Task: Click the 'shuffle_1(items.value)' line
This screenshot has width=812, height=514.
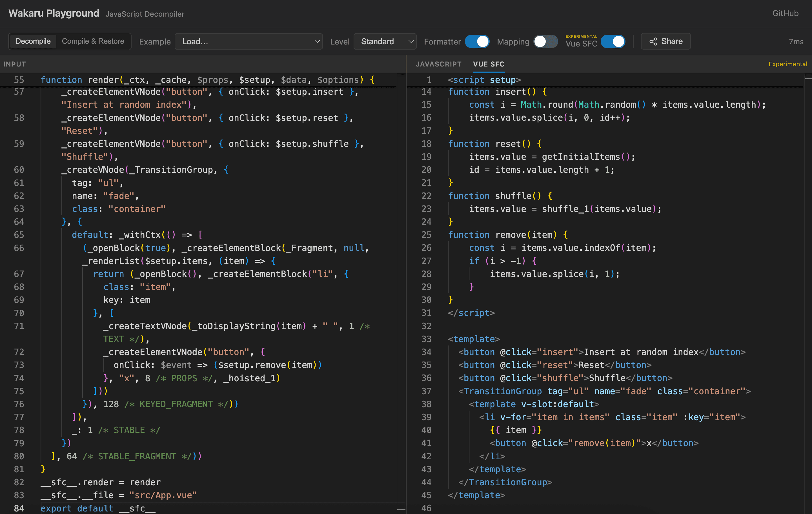Action: point(565,209)
